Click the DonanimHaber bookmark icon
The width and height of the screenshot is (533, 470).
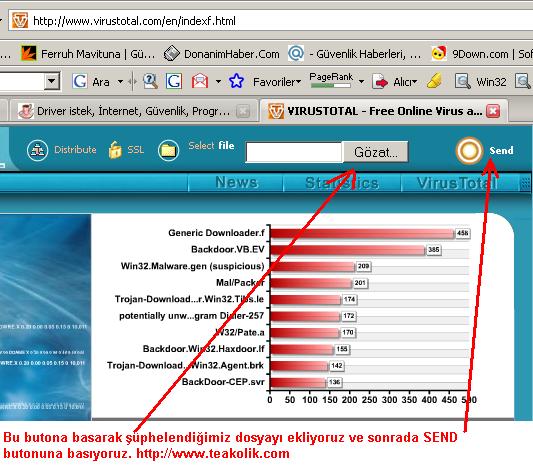[172, 54]
